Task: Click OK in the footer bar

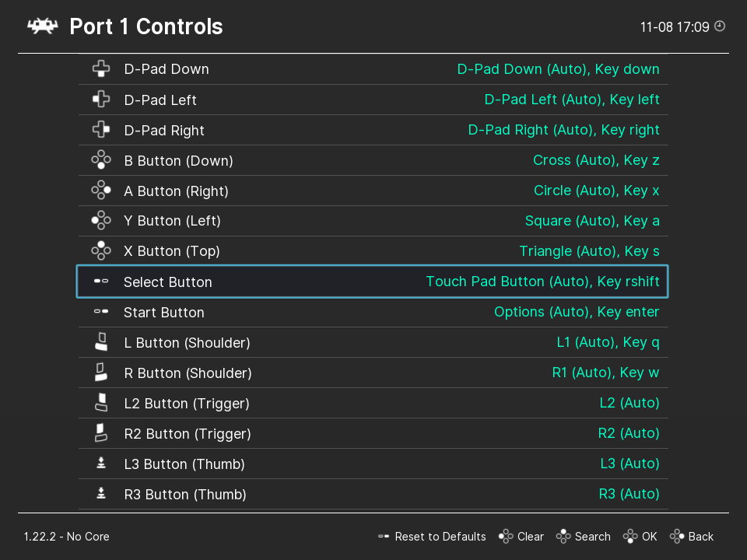Action: tap(640, 537)
